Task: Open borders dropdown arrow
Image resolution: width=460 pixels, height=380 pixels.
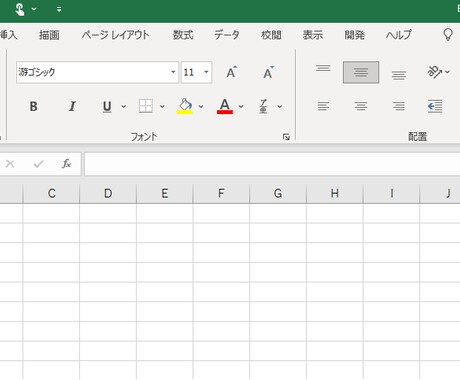Action: 162,106
